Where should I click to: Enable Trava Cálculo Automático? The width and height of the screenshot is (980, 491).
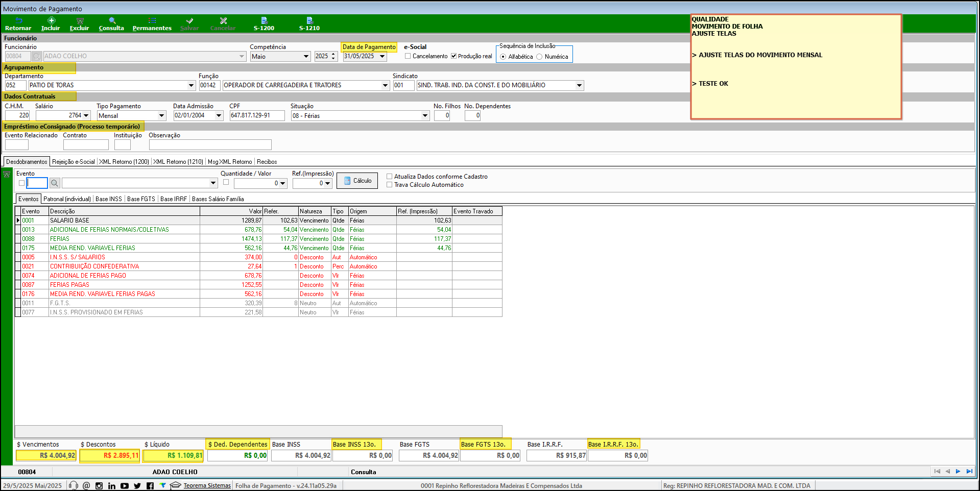coord(389,185)
